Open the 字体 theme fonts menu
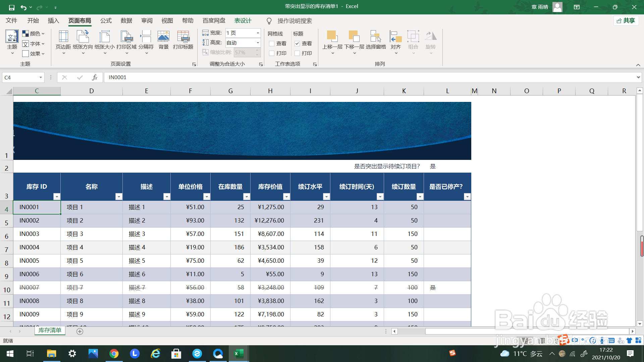The width and height of the screenshot is (644, 362). click(x=33, y=44)
